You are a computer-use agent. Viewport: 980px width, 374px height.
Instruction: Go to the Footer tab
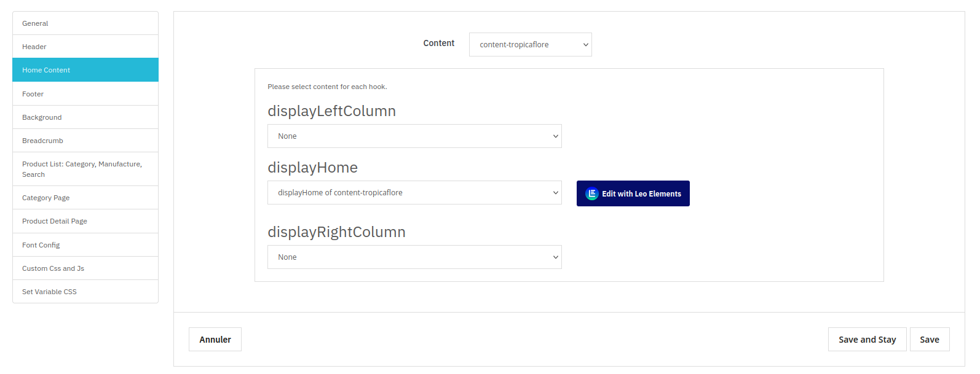(x=85, y=94)
